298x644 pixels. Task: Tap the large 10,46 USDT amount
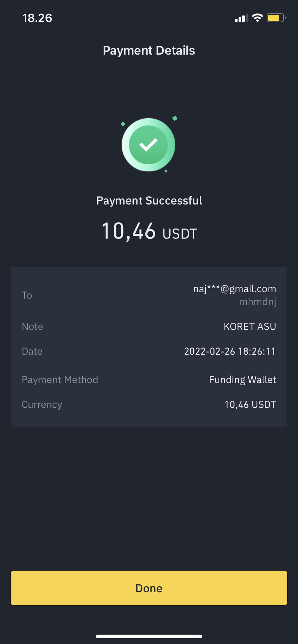pyautogui.click(x=149, y=231)
